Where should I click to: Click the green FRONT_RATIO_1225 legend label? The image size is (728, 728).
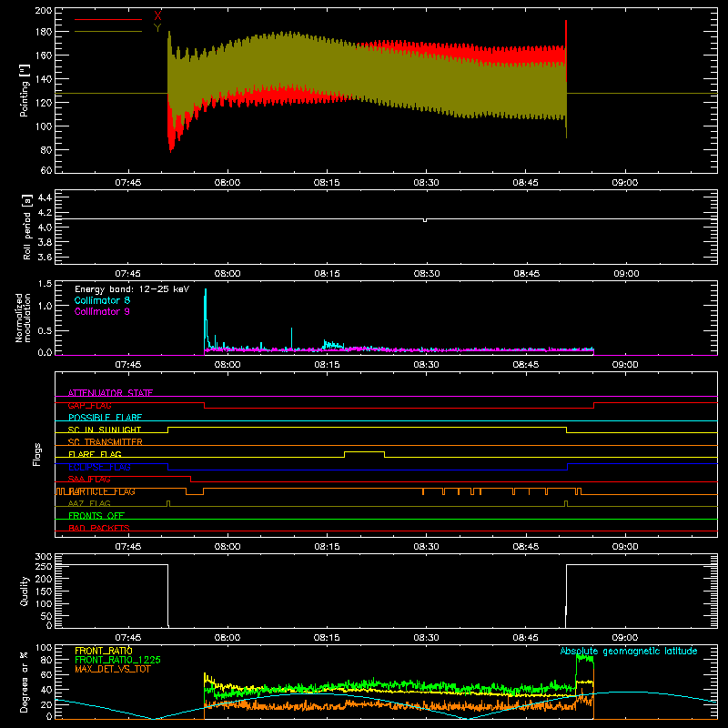(118, 660)
